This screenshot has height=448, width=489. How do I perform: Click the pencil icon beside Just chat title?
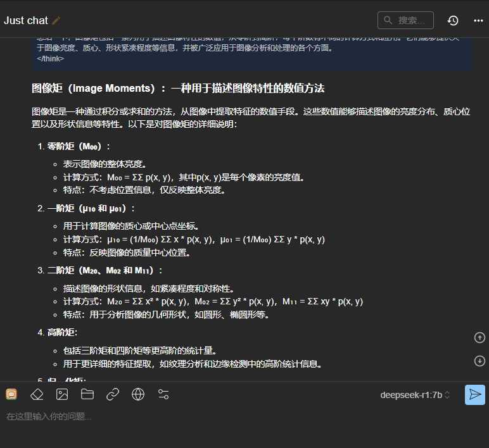(56, 20)
